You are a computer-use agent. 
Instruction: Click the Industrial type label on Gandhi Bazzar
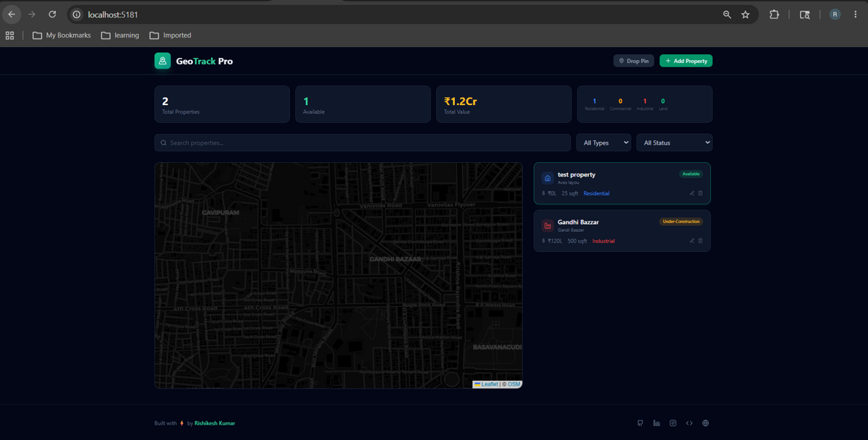(x=603, y=241)
